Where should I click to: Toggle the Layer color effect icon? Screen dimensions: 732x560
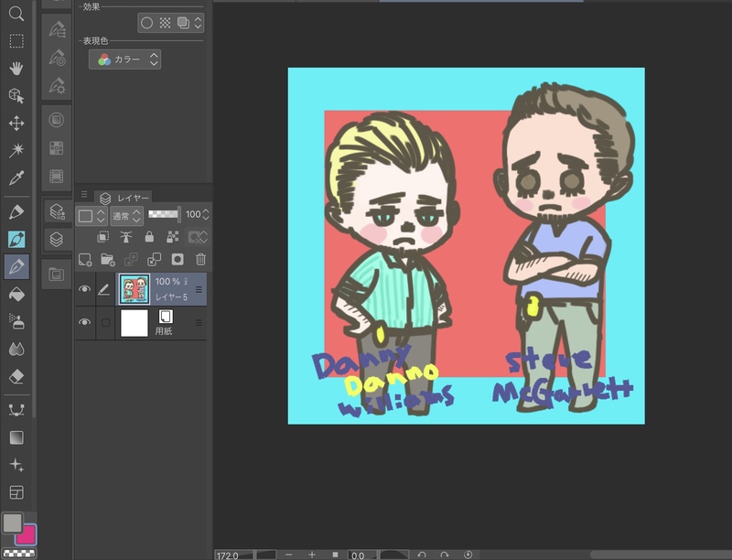coord(183,23)
